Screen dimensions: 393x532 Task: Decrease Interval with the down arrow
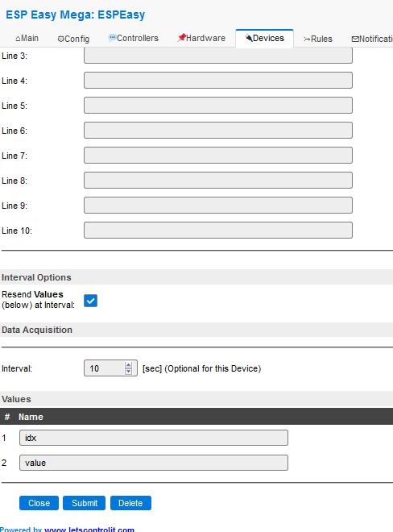[x=128, y=371]
